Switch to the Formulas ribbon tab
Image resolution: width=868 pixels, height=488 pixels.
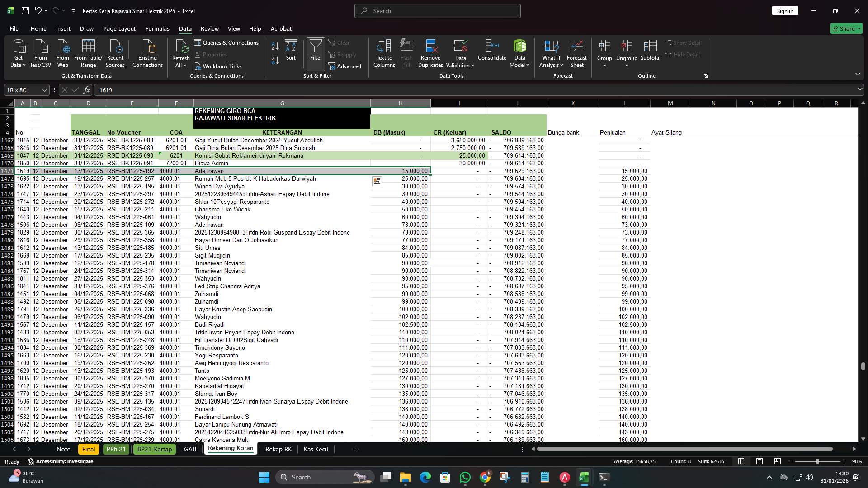pyautogui.click(x=157, y=28)
